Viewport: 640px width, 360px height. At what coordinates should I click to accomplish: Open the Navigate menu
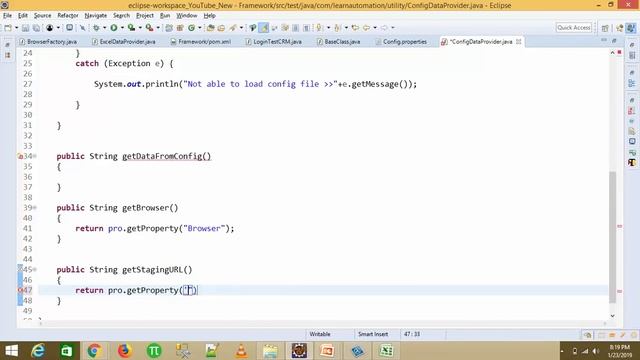[96, 16]
